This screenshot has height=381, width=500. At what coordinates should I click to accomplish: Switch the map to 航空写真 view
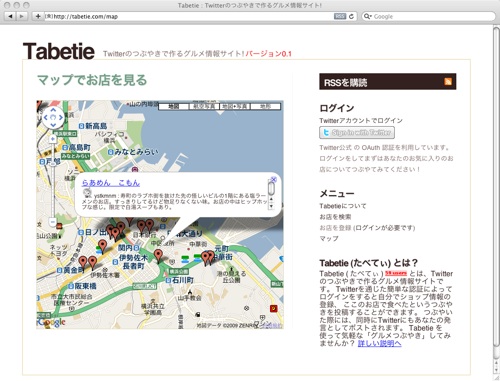(x=204, y=106)
